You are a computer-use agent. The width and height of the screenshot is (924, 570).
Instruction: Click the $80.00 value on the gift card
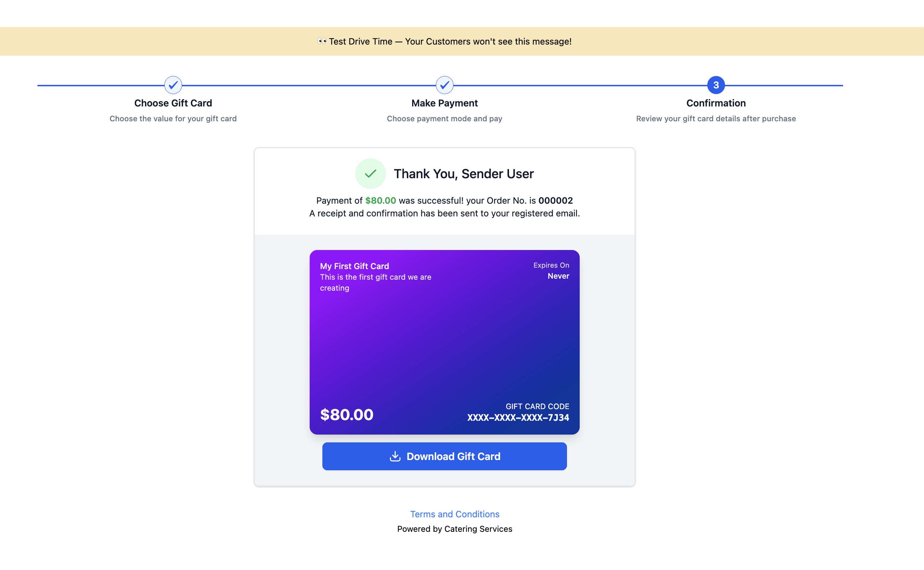(347, 414)
